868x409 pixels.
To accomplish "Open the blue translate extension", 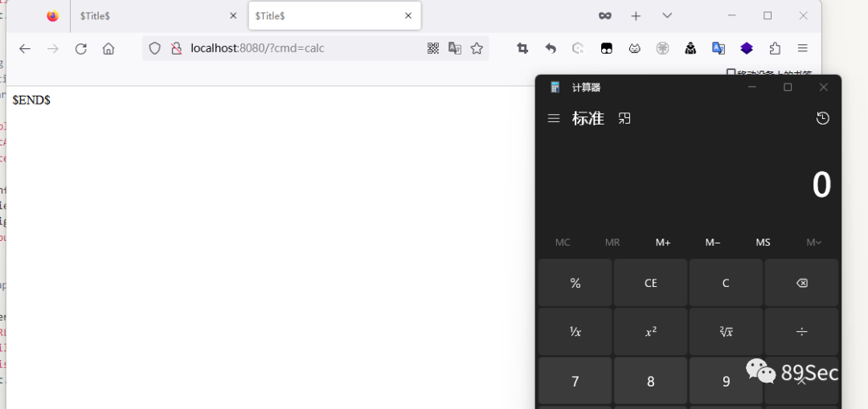I will 719,48.
